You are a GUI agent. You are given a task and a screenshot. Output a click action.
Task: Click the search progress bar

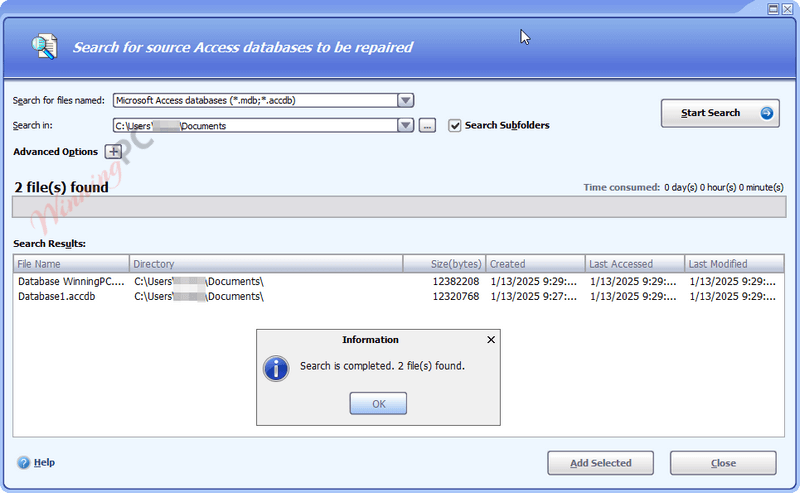coord(399,207)
